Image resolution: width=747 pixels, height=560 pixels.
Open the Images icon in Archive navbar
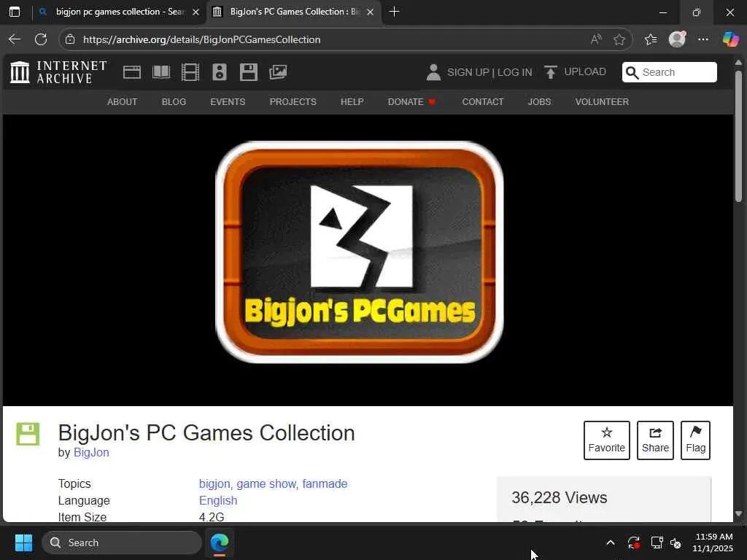pyautogui.click(x=278, y=72)
